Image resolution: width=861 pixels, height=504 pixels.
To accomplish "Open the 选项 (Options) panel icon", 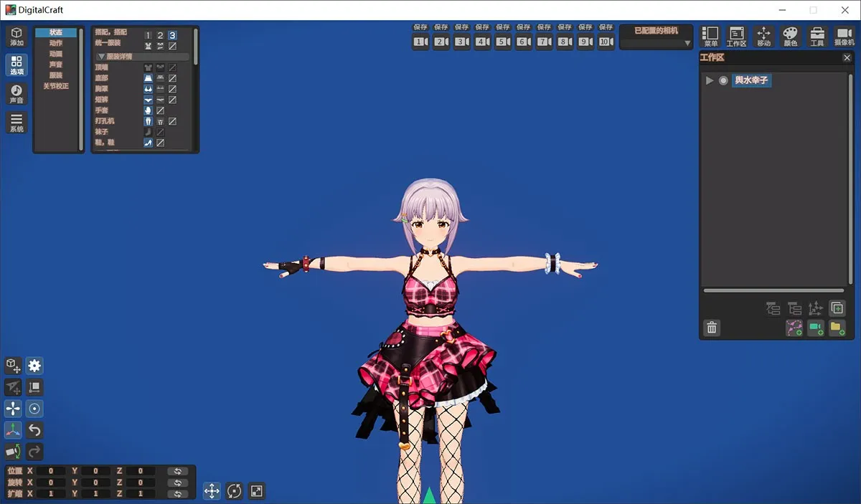I will [17, 65].
